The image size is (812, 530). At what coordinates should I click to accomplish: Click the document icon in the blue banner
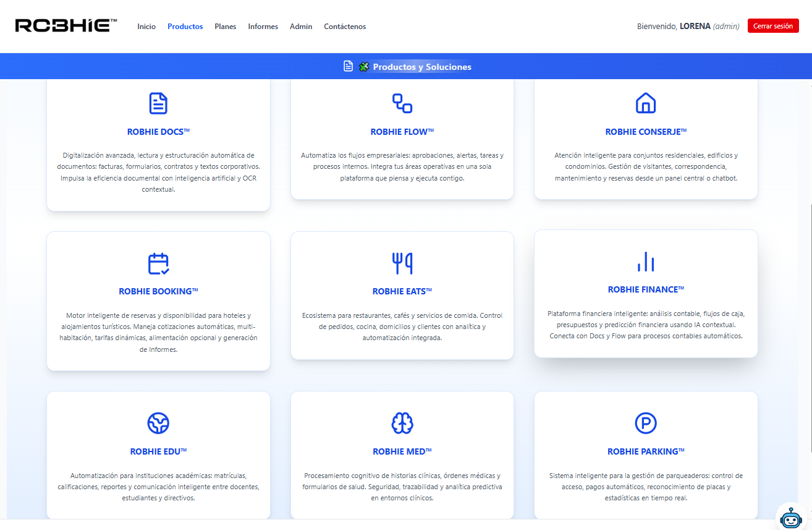349,66
